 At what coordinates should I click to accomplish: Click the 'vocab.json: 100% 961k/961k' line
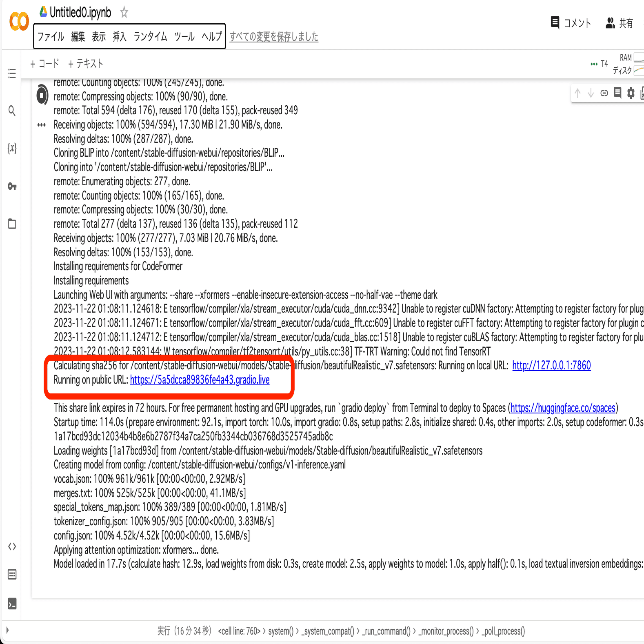(x=149, y=479)
